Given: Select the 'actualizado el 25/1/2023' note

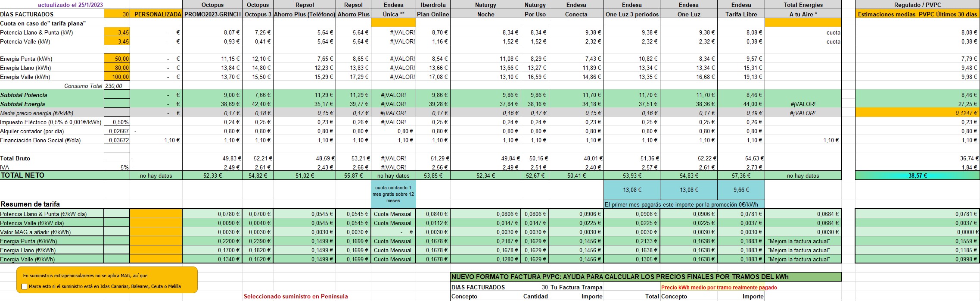Looking at the screenshot, I should [x=70, y=5].
